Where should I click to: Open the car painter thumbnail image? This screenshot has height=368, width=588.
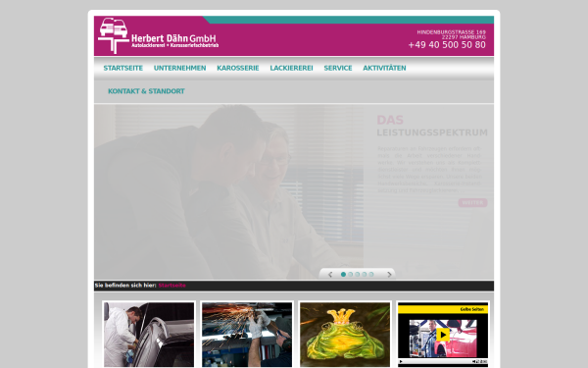point(149,335)
